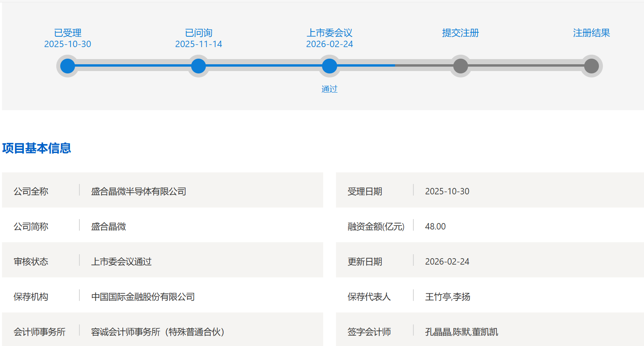This screenshot has height=346, width=644.
Task: Click the 上市委会议通过 review status value
Action: point(121,262)
